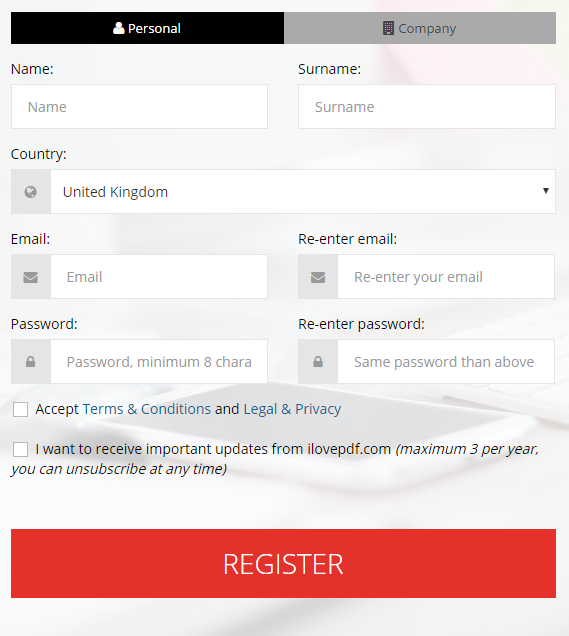Click the envelope icon beside Email field
The image size is (569, 636).
pos(31,277)
